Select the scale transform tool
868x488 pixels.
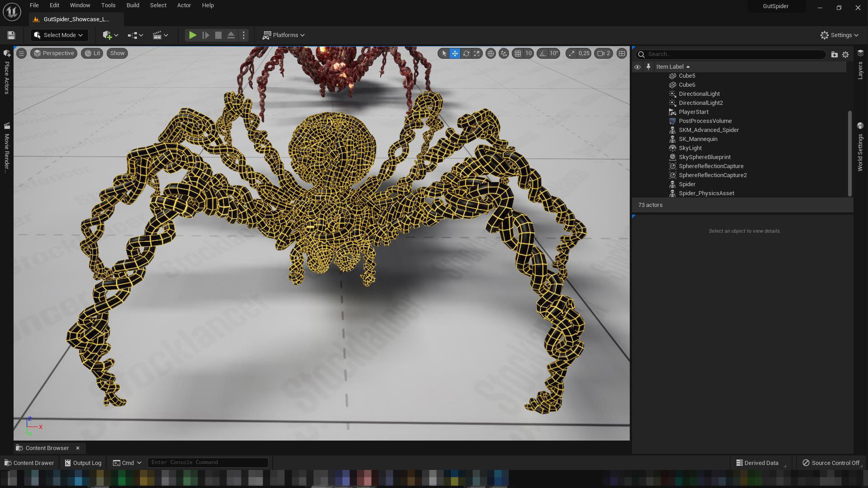point(477,53)
